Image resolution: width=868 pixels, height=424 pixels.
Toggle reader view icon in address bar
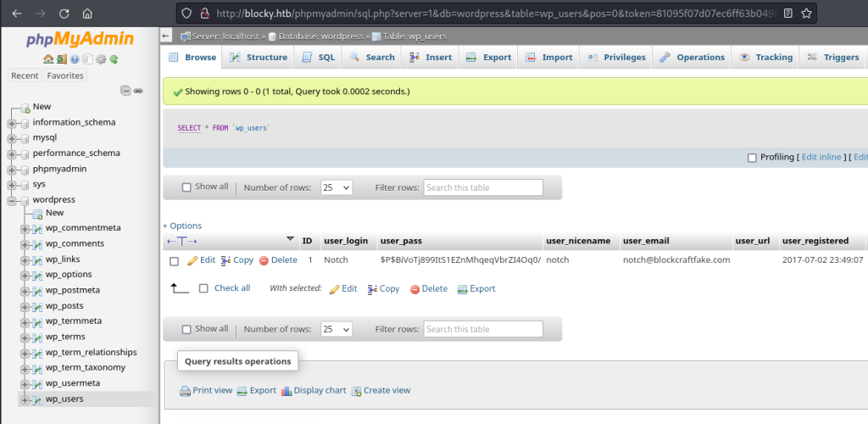click(788, 14)
